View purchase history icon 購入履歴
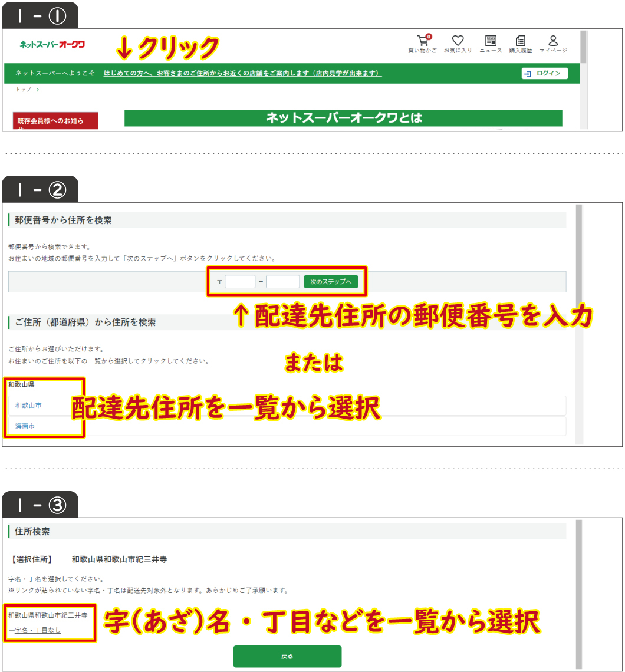 (x=521, y=44)
